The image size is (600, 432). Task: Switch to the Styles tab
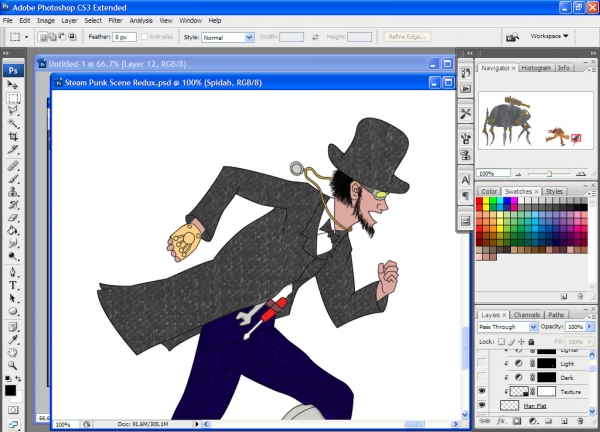554,191
